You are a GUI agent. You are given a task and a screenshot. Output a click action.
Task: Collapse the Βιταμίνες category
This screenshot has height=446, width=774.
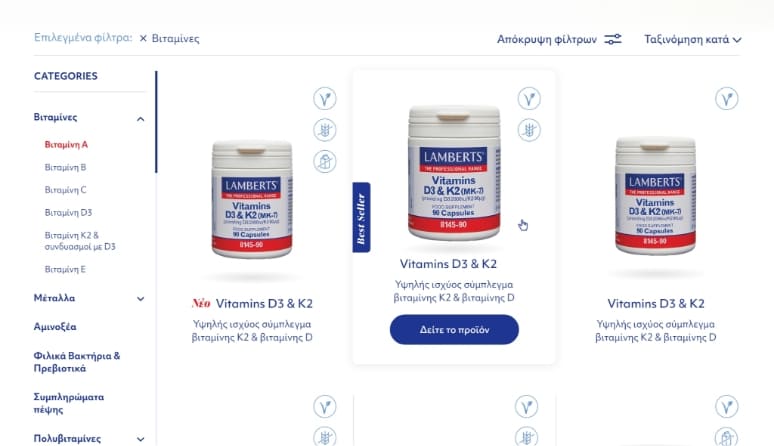click(x=141, y=119)
